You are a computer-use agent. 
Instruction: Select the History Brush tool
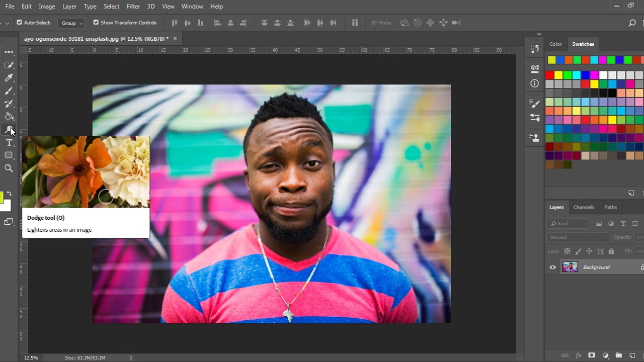pos(9,104)
